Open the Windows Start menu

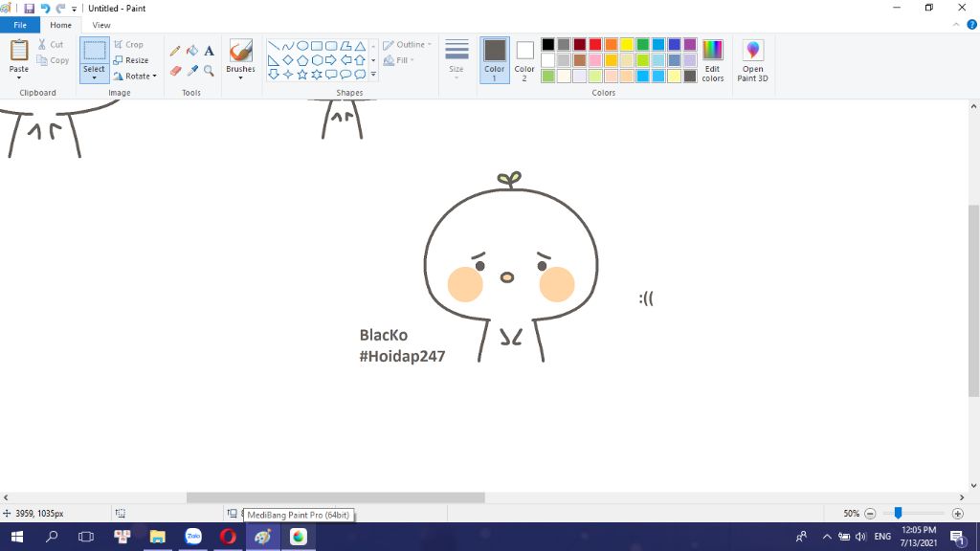pos(17,537)
